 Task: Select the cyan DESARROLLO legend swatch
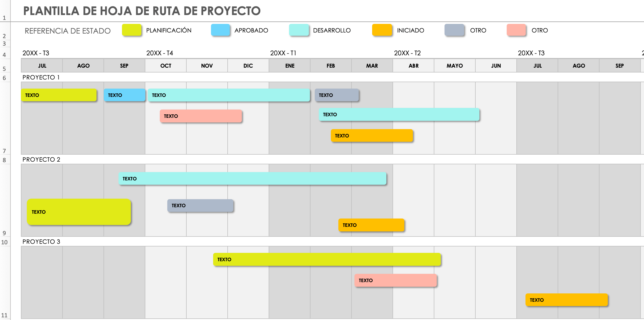point(299,30)
